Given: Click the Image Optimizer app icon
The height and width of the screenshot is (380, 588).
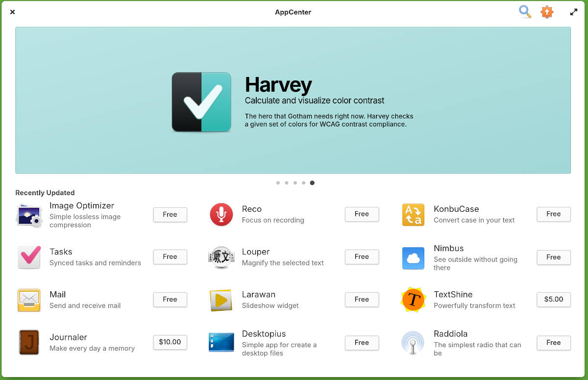Looking at the screenshot, I should 29,215.
